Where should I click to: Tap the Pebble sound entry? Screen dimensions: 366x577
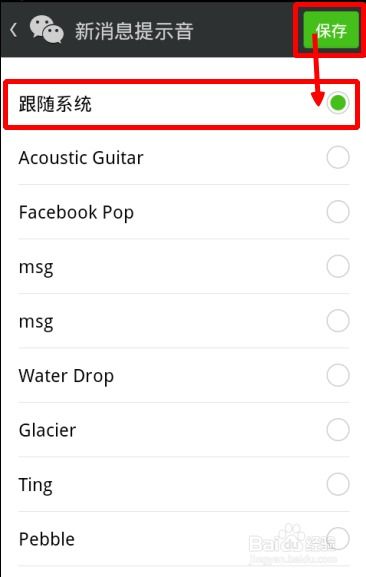coord(184,539)
